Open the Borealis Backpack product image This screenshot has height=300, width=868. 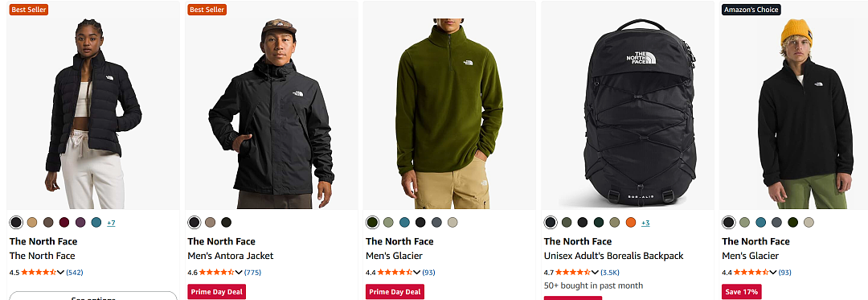pos(627,105)
